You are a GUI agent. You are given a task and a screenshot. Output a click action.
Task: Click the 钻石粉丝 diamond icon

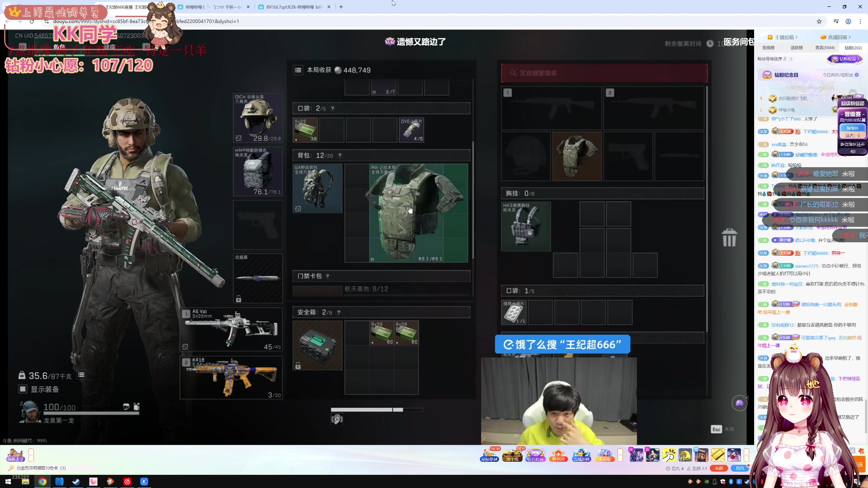pos(535,455)
